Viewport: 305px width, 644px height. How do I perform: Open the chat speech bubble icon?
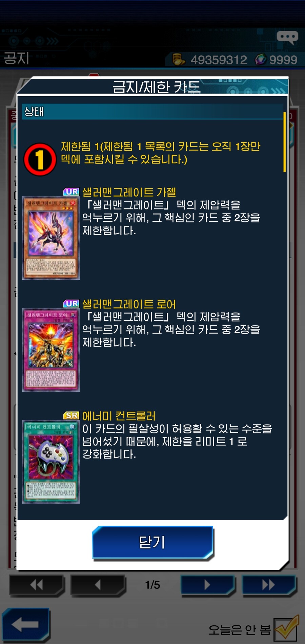287,37
